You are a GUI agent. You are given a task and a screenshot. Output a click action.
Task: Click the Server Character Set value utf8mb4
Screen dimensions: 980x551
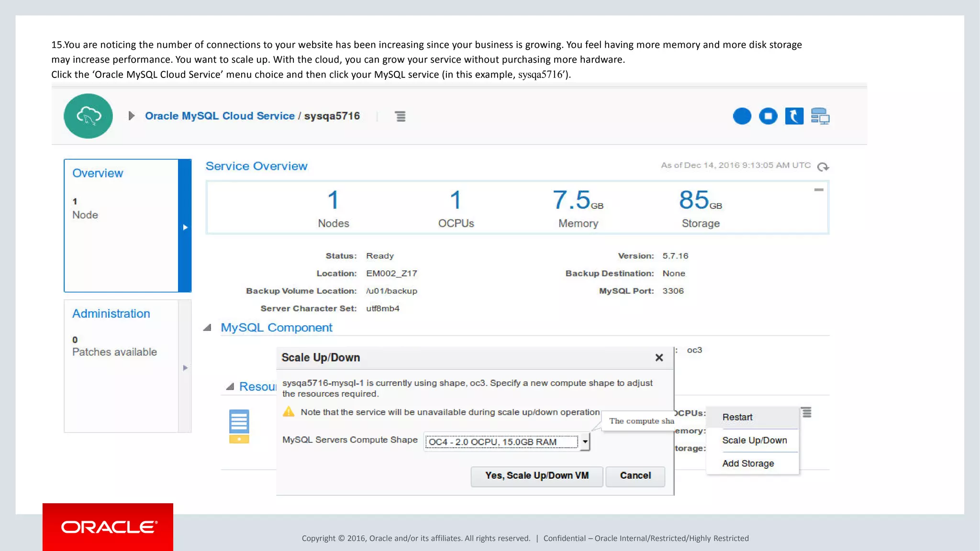coord(383,309)
